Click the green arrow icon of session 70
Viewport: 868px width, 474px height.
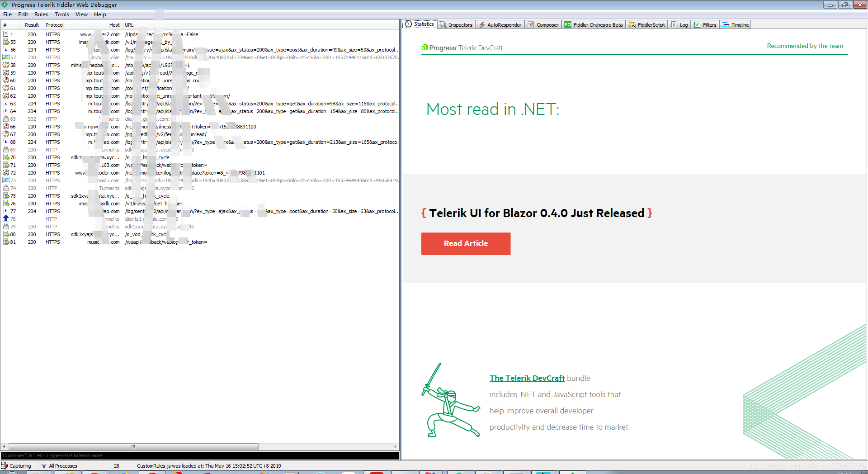pos(6,157)
